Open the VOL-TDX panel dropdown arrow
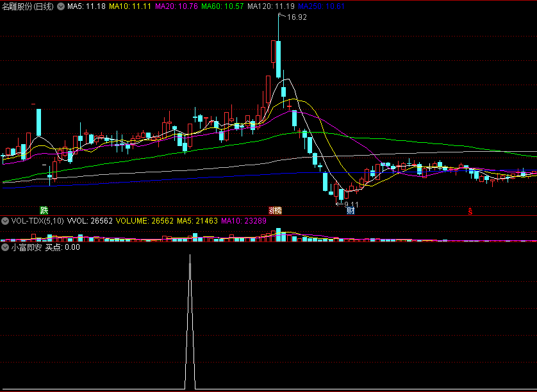537x392 pixels. [x=4, y=221]
